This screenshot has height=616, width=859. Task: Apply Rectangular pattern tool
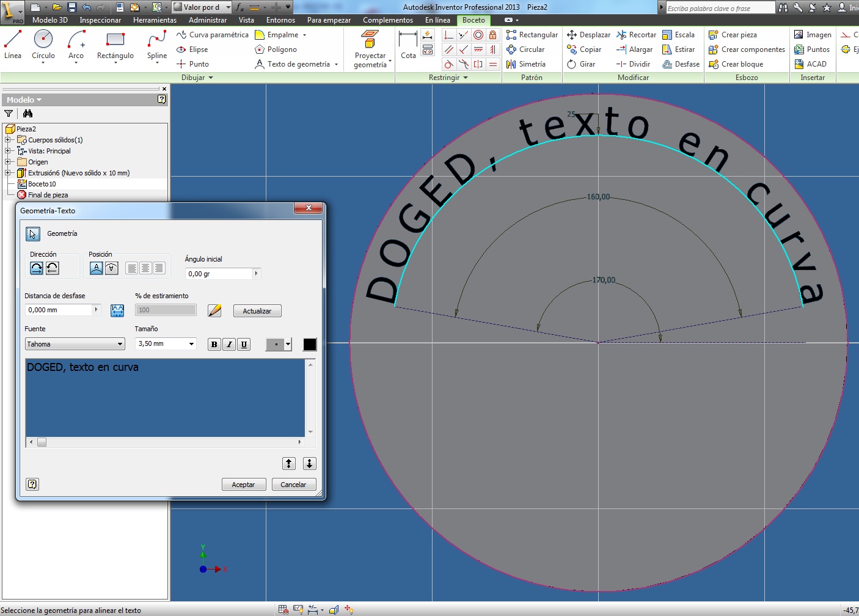pos(532,35)
